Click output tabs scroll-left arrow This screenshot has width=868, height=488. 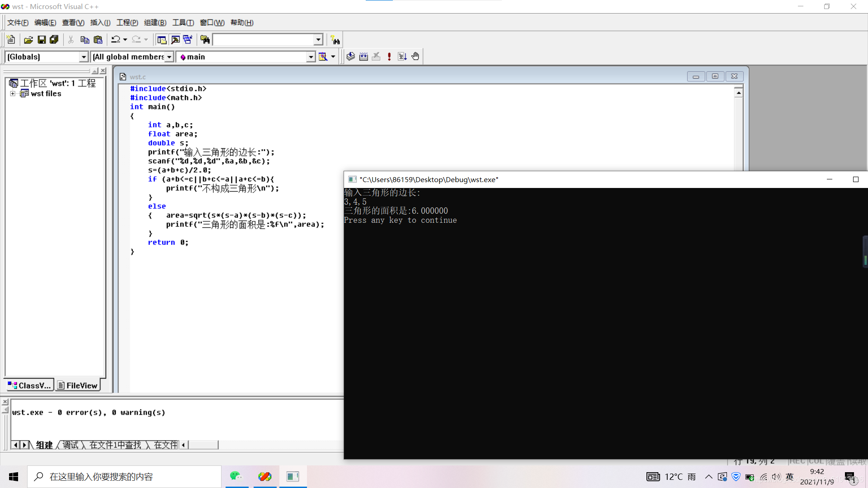coord(16,445)
